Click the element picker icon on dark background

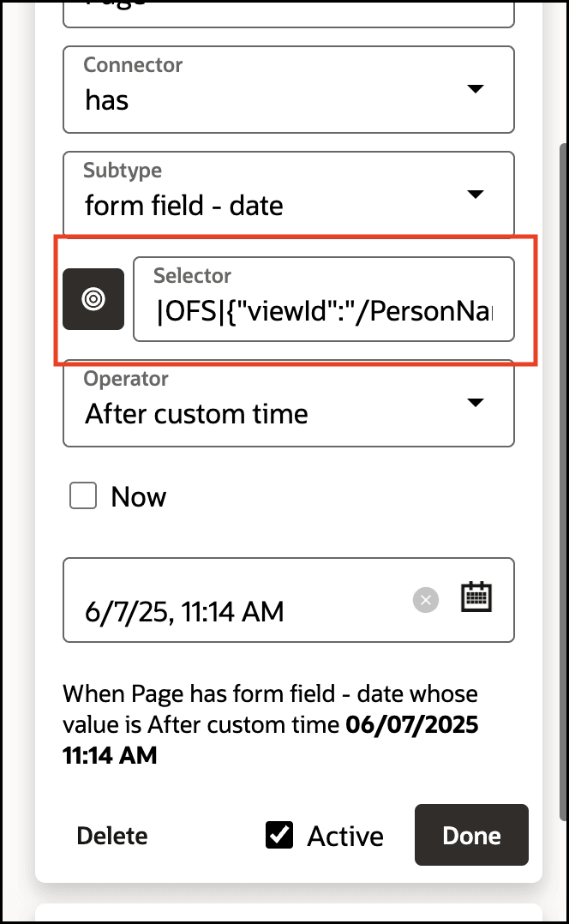tap(93, 299)
